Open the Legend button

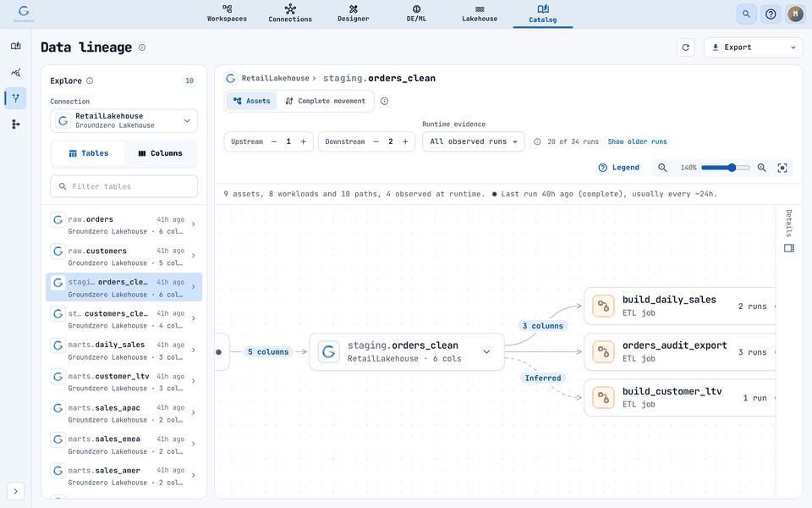click(x=619, y=168)
